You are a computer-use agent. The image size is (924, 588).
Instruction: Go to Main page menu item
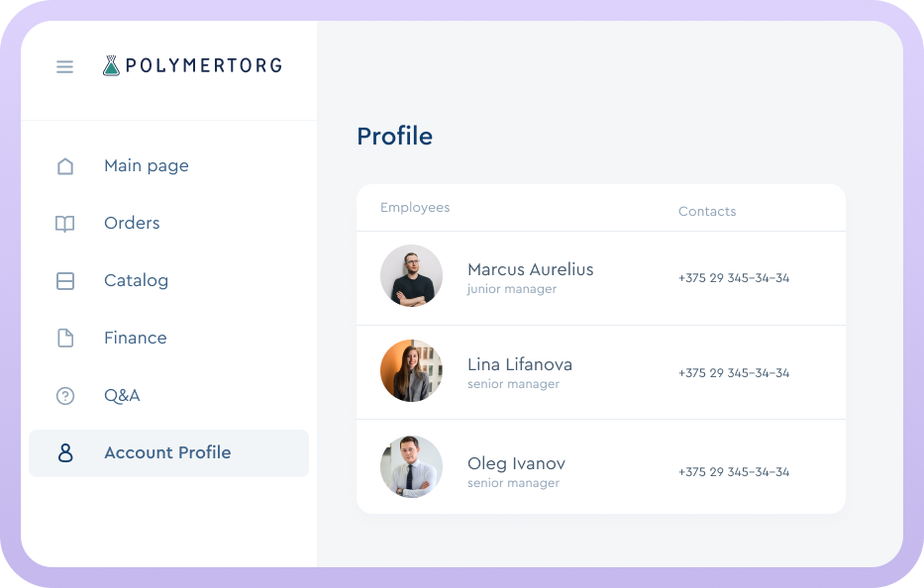(x=146, y=166)
